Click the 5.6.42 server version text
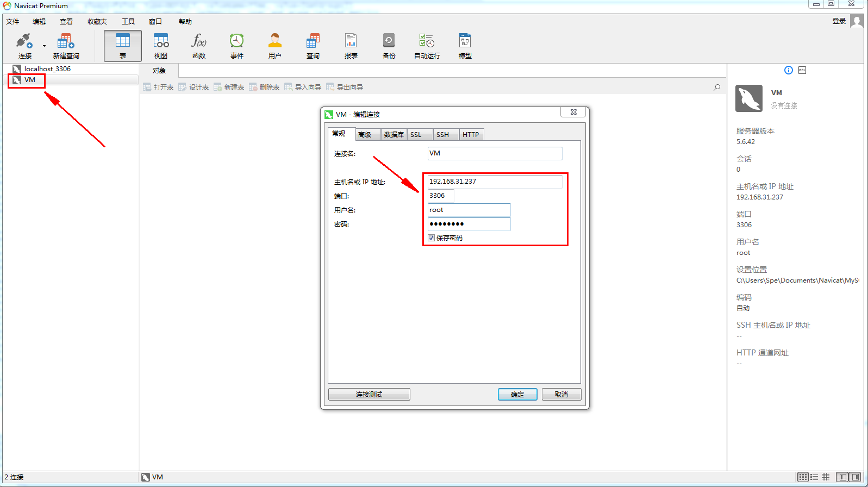 [746, 142]
